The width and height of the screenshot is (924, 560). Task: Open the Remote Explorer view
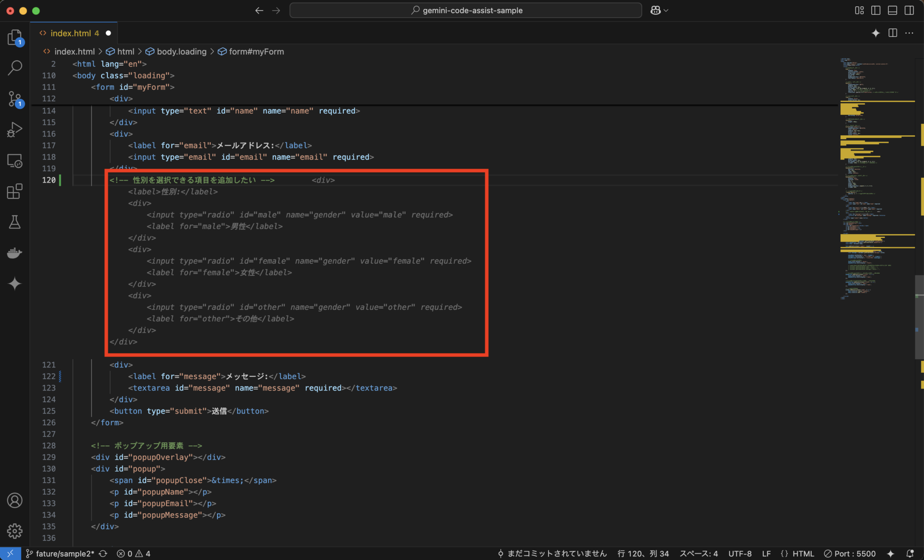coord(15,161)
